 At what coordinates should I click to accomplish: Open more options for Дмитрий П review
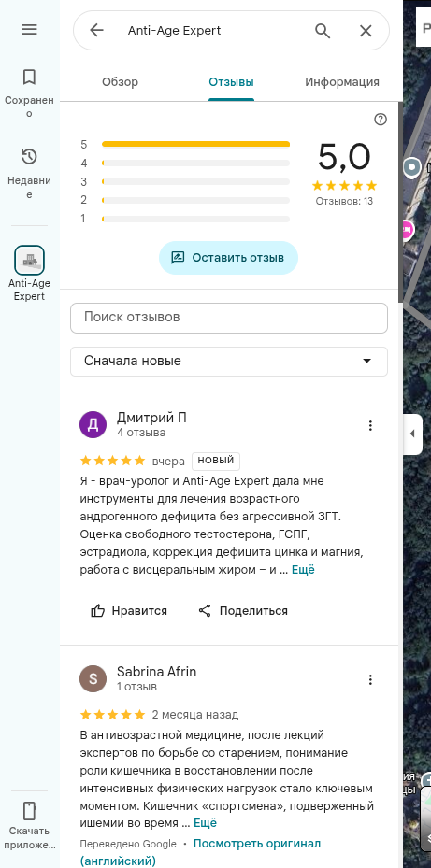(x=370, y=425)
